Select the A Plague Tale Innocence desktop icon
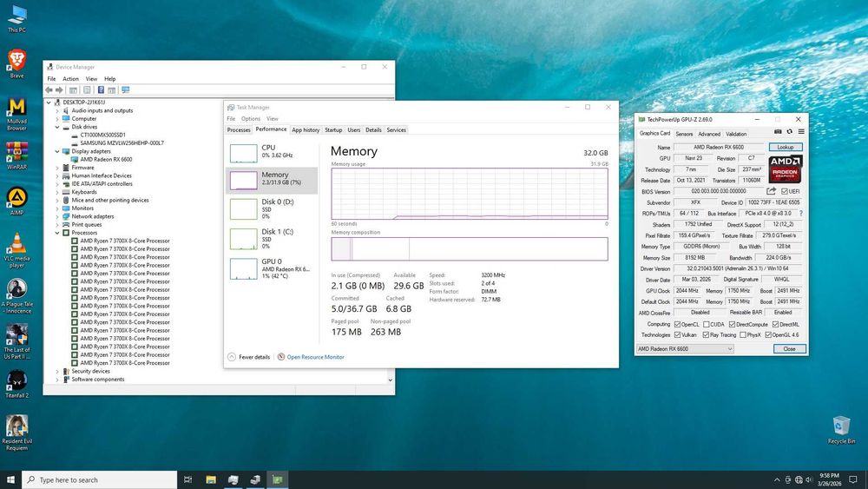The width and height of the screenshot is (868, 489). click(16, 296)
